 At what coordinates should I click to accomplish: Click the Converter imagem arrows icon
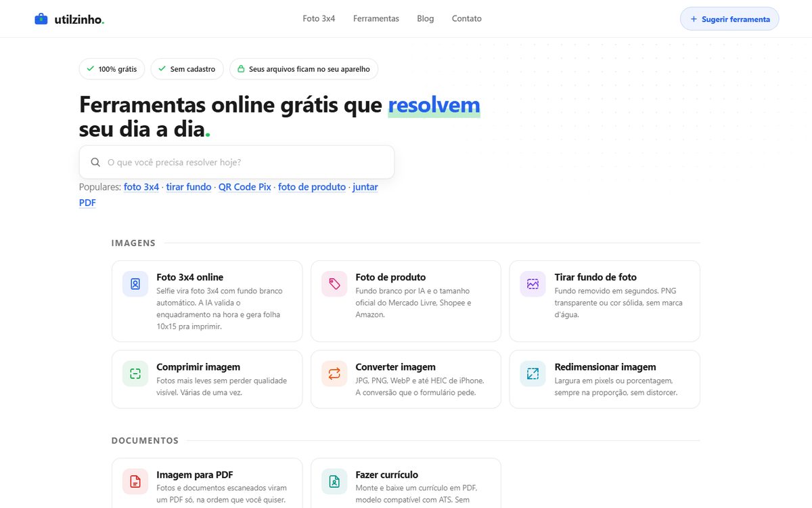334,374
